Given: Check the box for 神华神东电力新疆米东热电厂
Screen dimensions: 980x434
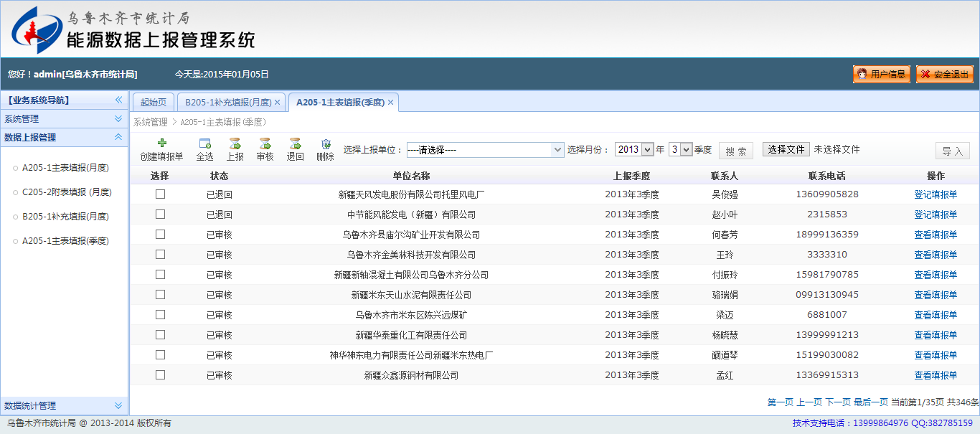Looking at the screenshot, I should pyautogui.click(x=161, y=354).
